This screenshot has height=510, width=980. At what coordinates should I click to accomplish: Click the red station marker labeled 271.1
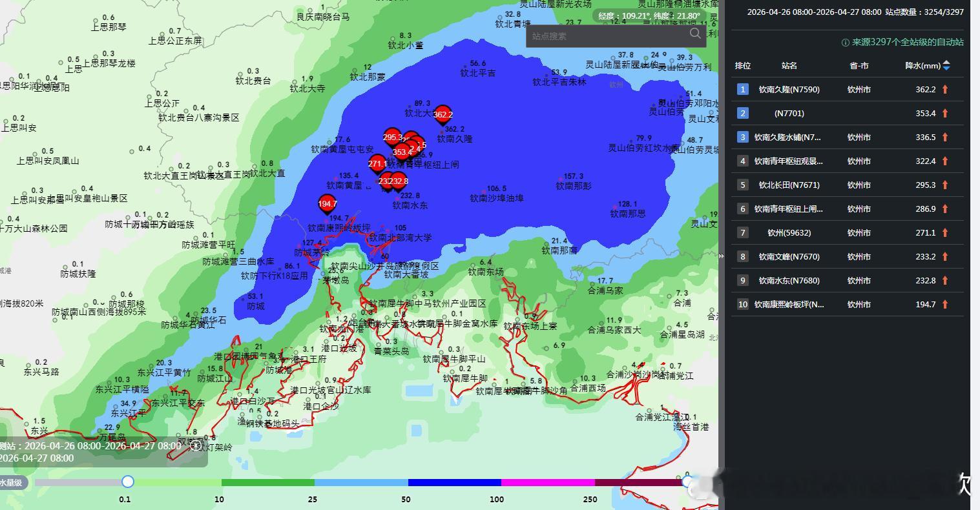tap(376, 164)
